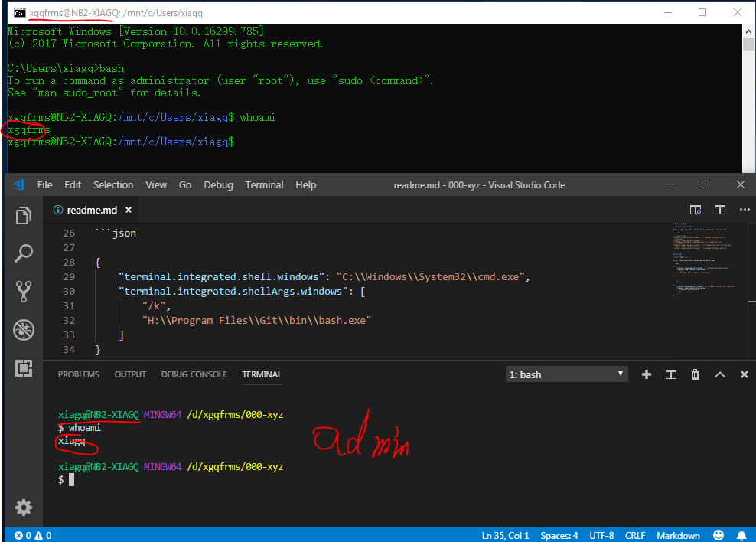Click 'Ln 35, Col 1' in status bar

[x=505, y=535]
